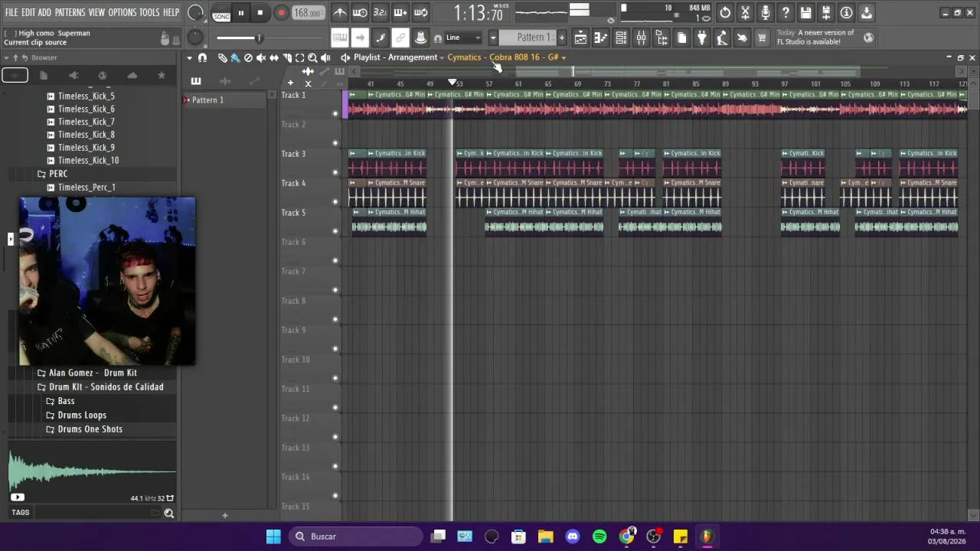
Task: Open the content library shopping cart icon
Action: pos(762,37)
